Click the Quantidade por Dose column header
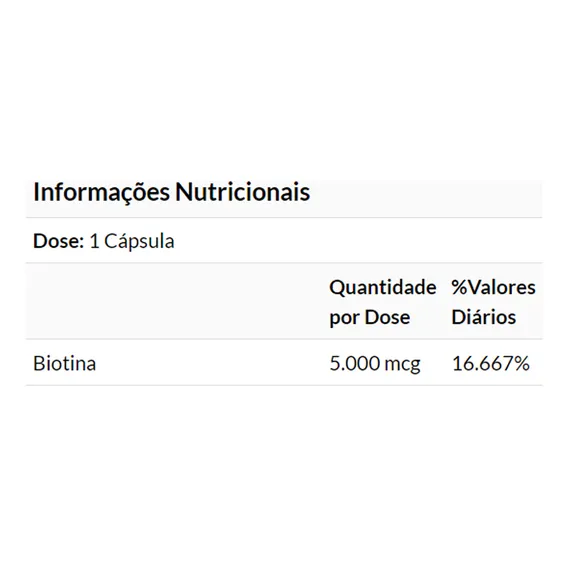The width and height of the screenshot is (568, 568). tap(383, 302)
